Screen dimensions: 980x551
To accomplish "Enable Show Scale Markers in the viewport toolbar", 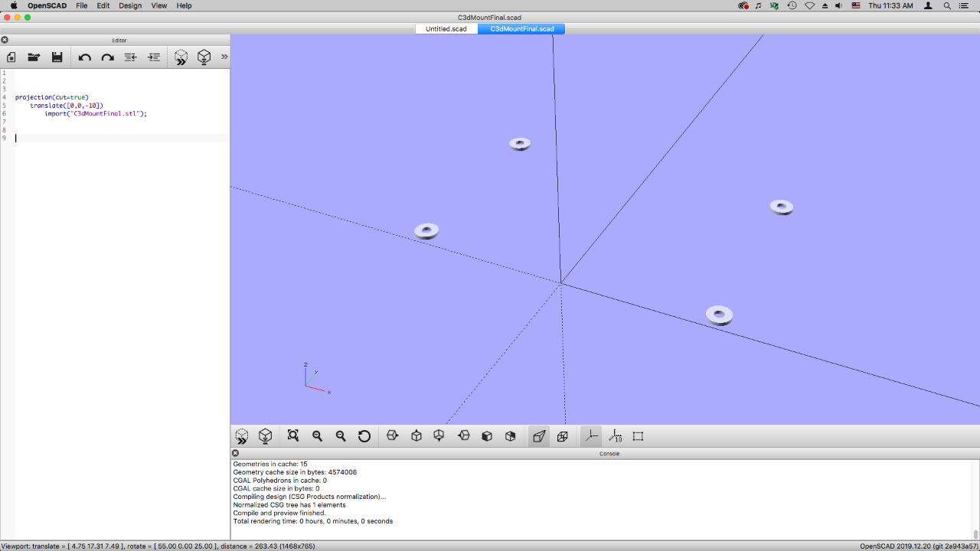I will (x=615, y=436).
